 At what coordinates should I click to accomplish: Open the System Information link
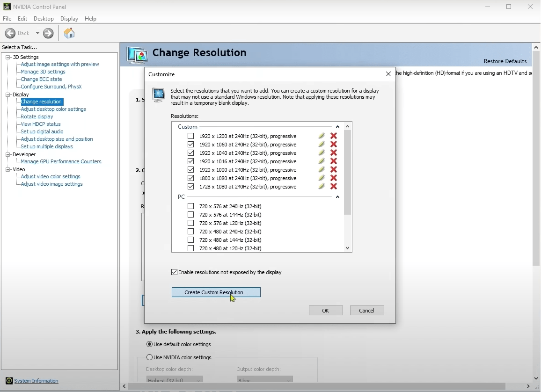point(36,381)
